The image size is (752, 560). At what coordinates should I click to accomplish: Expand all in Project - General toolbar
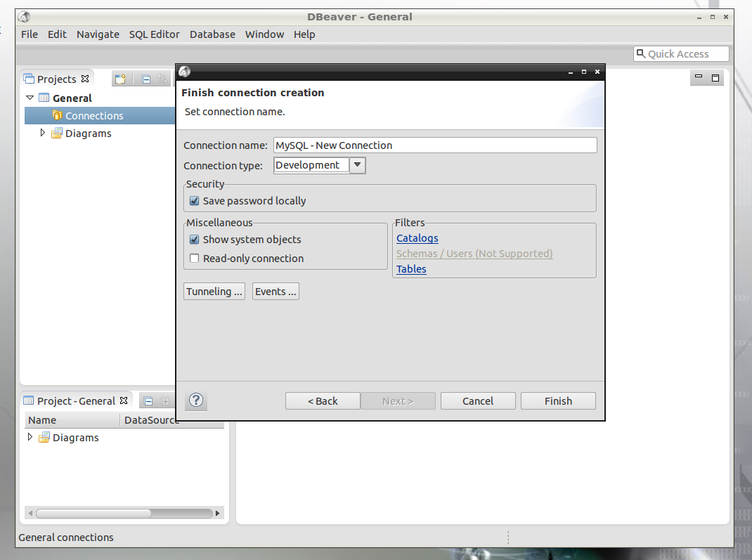coord(165,401)
